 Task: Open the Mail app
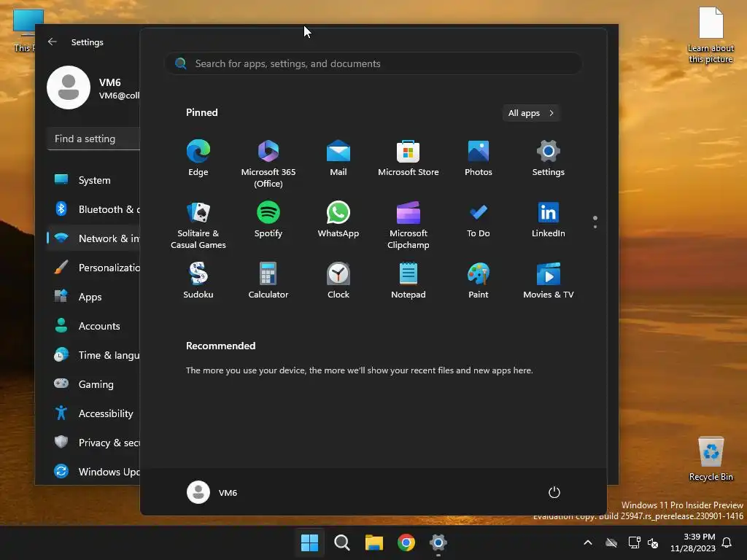[338, 158]
